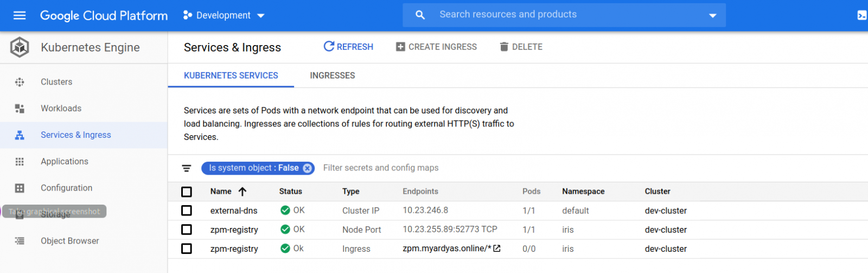This screenshot has width=868, height=273.
Task: Click the Configuration sidebar icon
Action: pos(20,188)
